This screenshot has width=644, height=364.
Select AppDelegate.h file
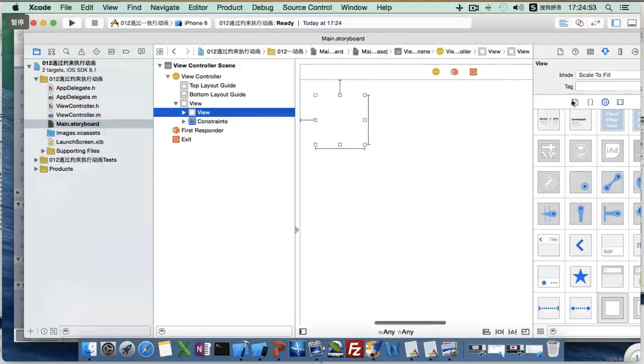pyautogui.click(x=76, y=88)
